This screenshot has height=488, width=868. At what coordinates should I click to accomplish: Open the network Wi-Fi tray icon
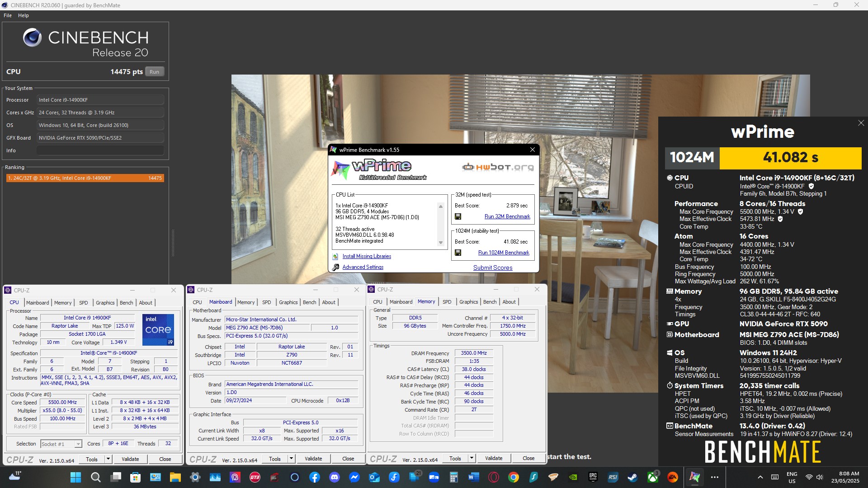[809, 477]
